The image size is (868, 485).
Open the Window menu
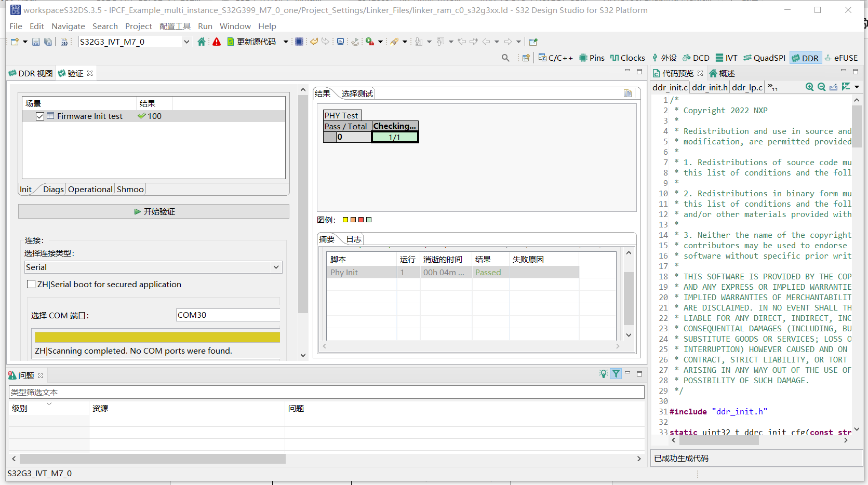click(235, 26)
